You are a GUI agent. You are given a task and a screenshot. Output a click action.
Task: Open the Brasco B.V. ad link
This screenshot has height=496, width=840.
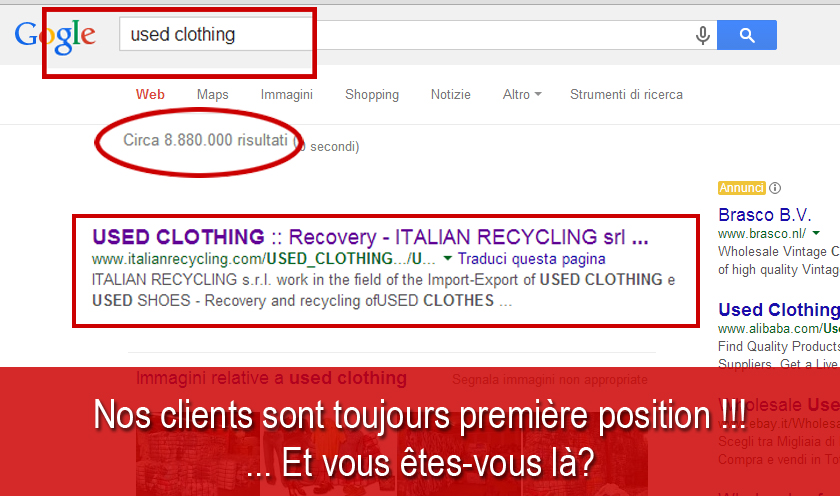coord(764,215)
